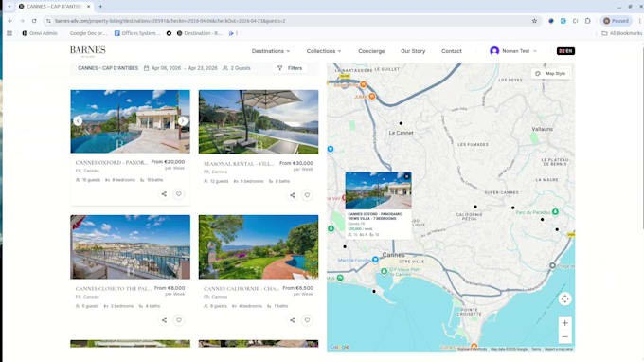Open the Concierge page

[x=371, y=51]
